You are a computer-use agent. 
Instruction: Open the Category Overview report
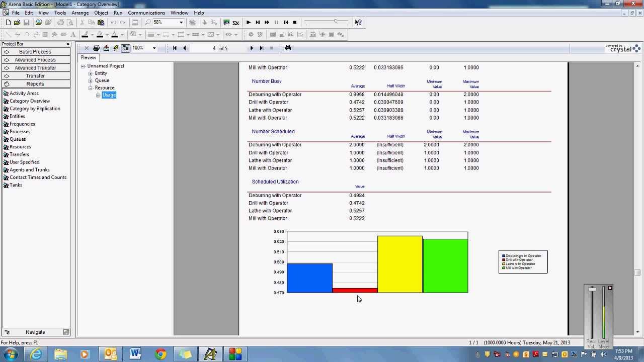27,101
